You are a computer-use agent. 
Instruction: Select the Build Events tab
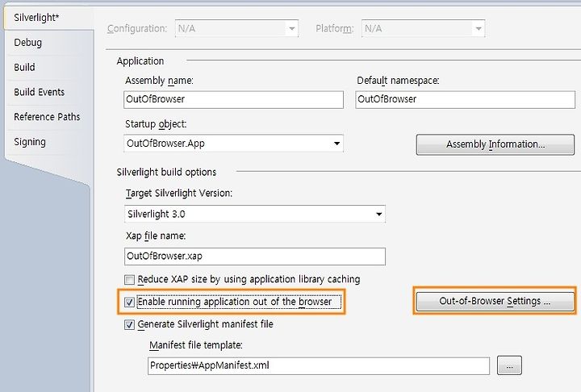coord(40,92)
